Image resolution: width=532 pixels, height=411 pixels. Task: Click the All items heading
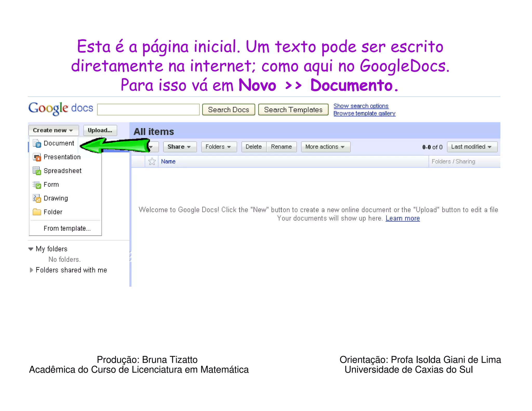[x=154, y=132]
